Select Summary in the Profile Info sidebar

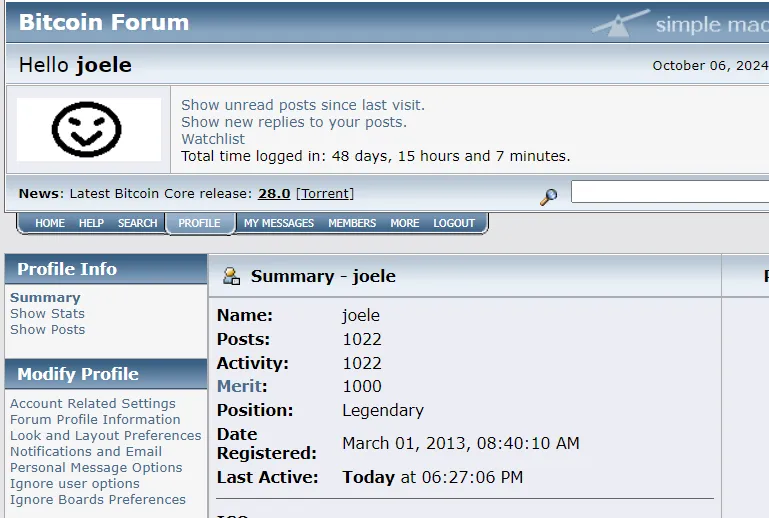pos(45,298)
